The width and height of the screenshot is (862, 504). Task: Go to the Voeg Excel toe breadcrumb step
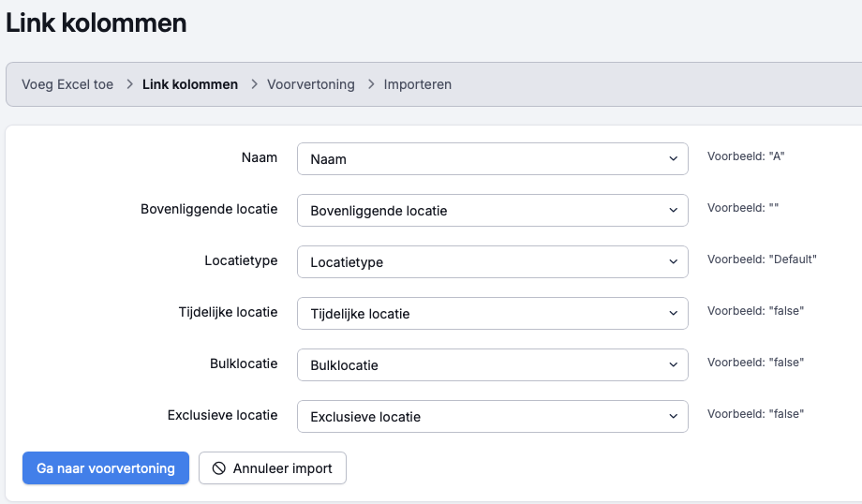coord(67,84)
